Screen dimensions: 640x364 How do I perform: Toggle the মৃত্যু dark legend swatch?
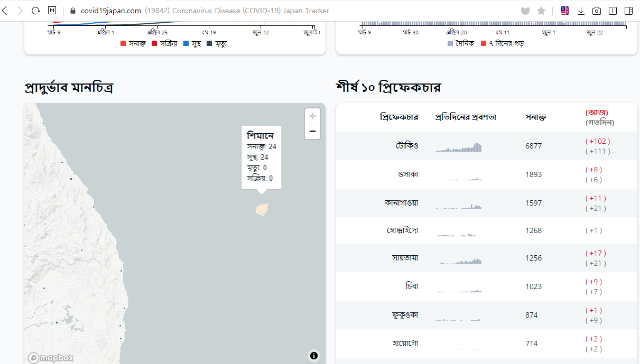[x=209, y=44]
